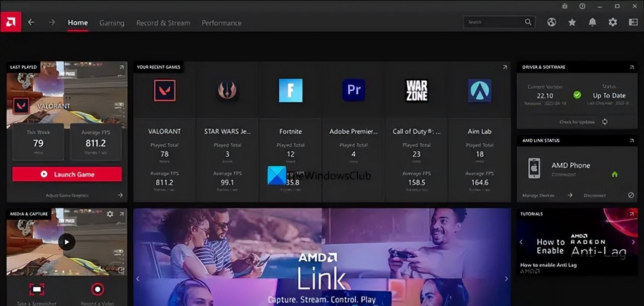This screenshot has width=644, height=306.
Task: Go forward using the right arrow
Action: pos(51,22)
